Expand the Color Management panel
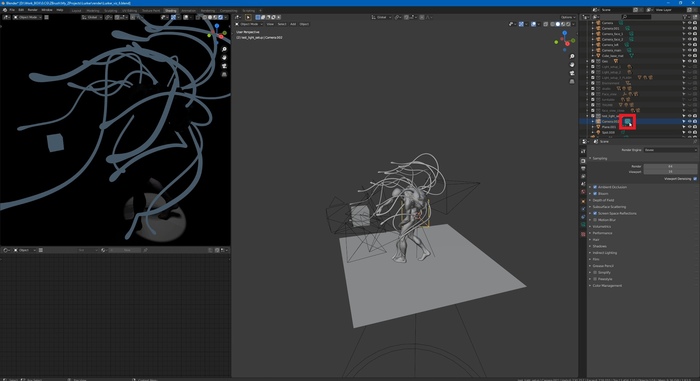 [x=607, y=285]
